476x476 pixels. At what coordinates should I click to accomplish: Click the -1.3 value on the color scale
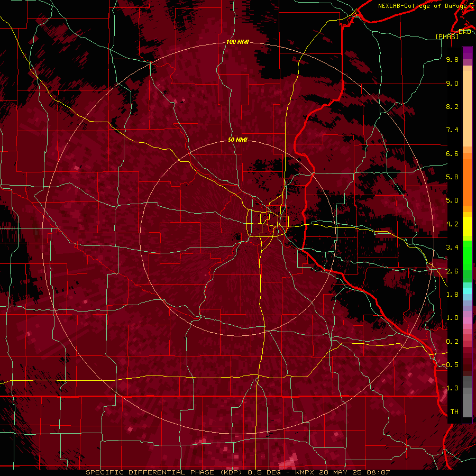click(x=450, y=388)
